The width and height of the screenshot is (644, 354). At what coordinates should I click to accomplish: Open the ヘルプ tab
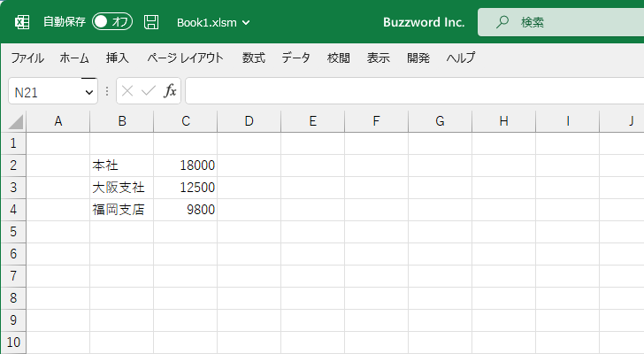[x=460, y=58]
